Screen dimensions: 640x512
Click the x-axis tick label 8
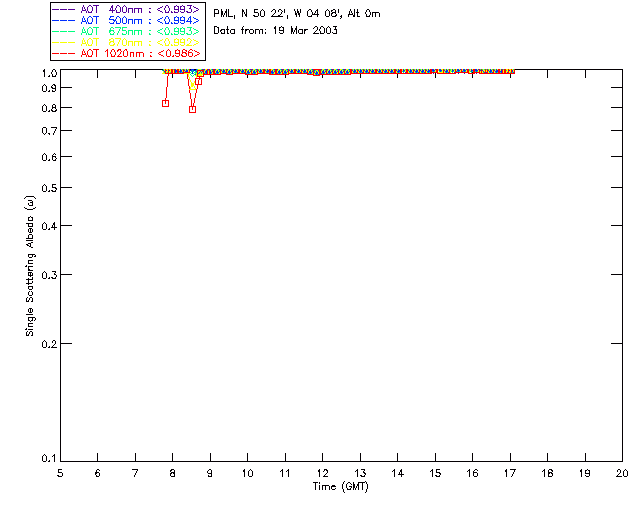172,473
